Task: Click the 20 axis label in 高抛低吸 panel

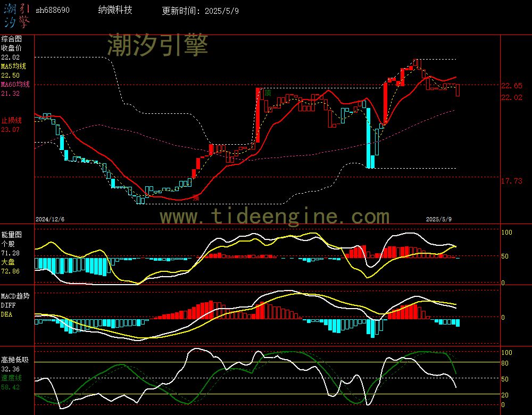Action: [505, 395]
